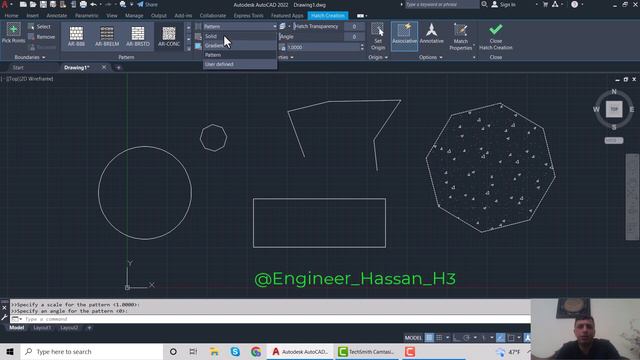Click the hatch Angle value field
640x360 pixels.
[354, 37]
